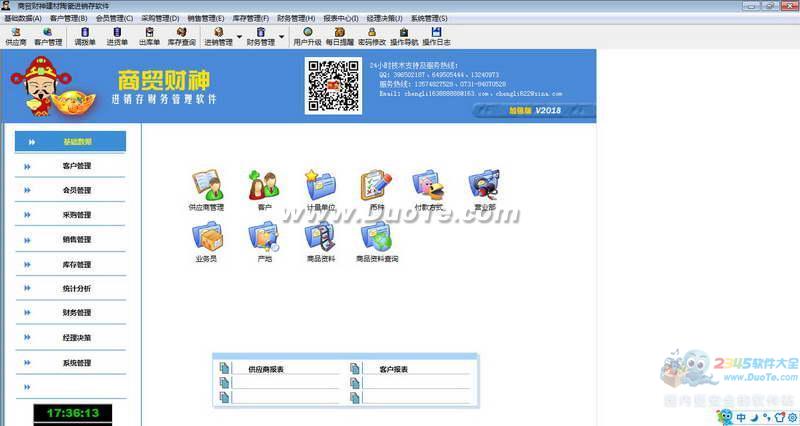Image resolution: width=800 pixels, height=426 pixels.
Task: Select 系统管理 in the left sidebar
Action: 70,363
